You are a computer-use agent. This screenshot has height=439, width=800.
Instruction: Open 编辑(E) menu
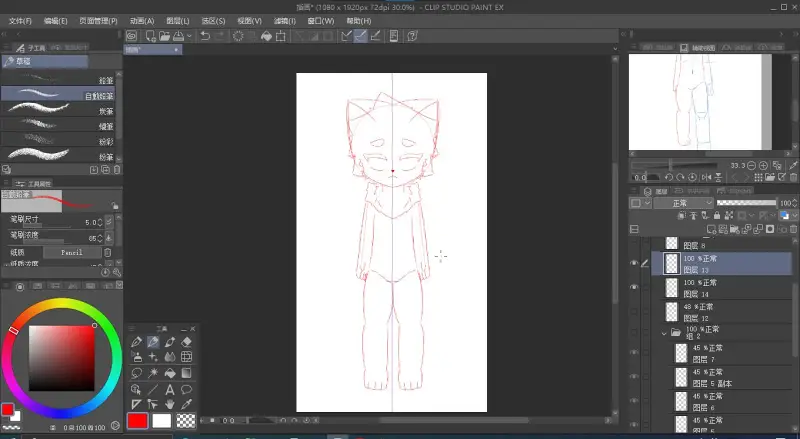click(x=55, y=21)
